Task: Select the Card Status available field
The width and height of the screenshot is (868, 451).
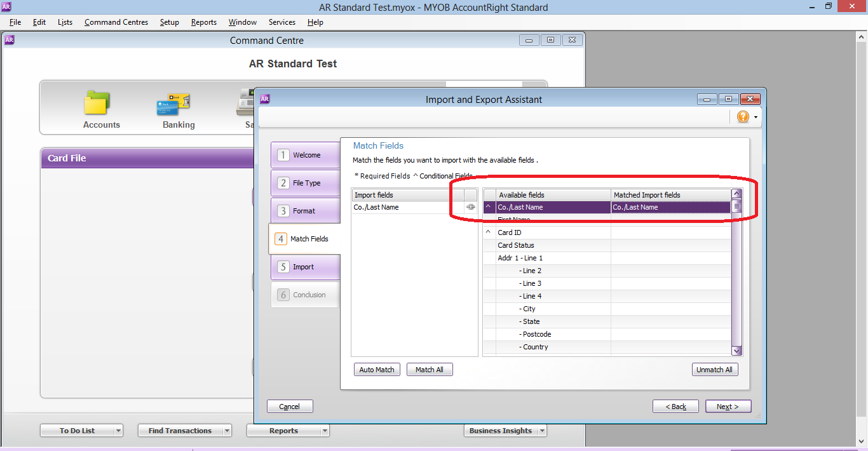Action: [x=553, y=245]
